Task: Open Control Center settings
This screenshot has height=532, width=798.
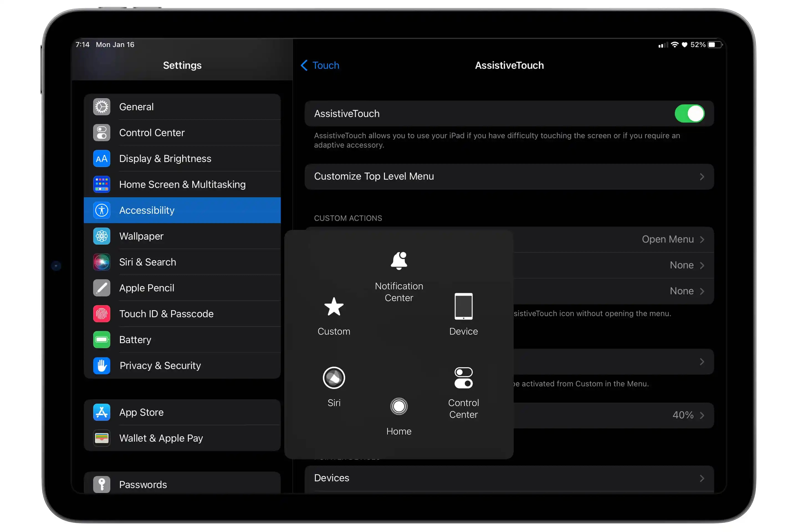Action: coord(182,133)
